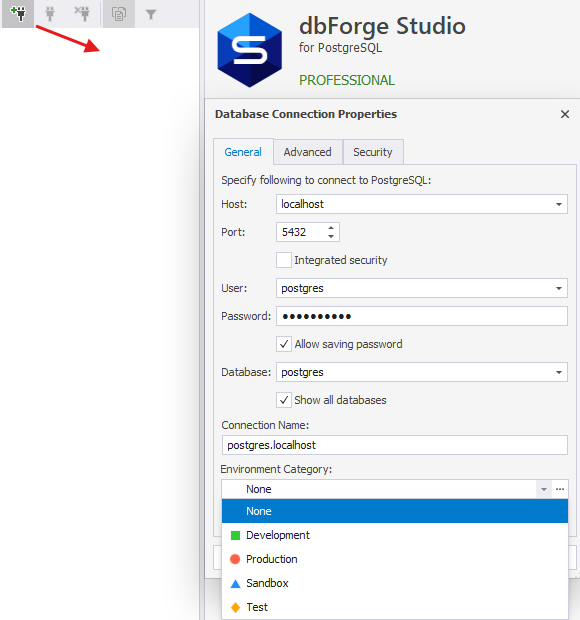The height and width of the screenshot is (620, 580).
Task: Click the Connection Name field
Action: tap(395, 445)
